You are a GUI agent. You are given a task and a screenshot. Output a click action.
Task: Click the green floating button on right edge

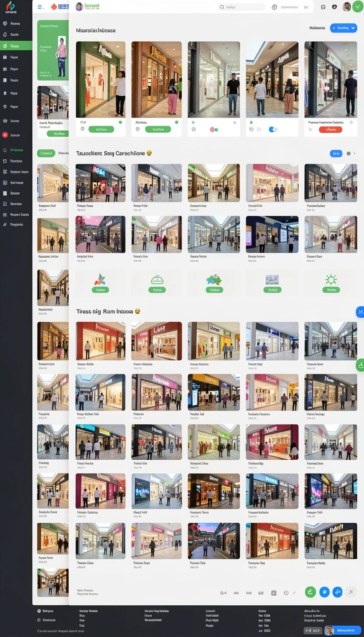click(x=360, y=365)
